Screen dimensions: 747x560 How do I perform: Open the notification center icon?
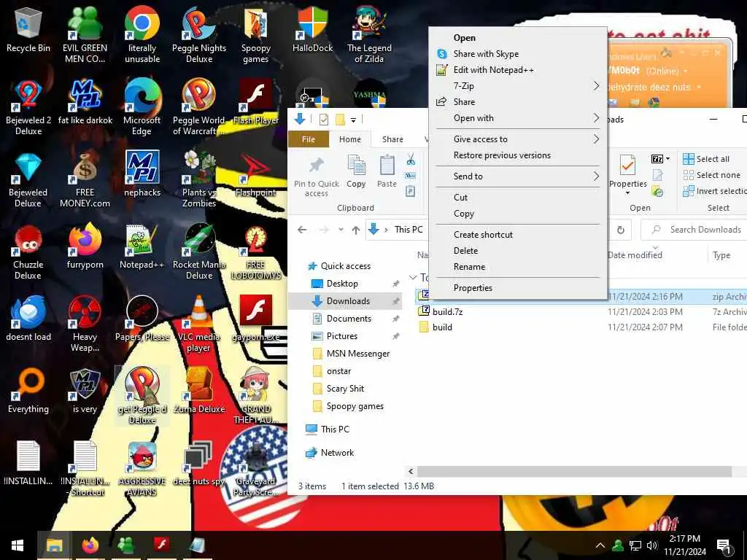723,545
